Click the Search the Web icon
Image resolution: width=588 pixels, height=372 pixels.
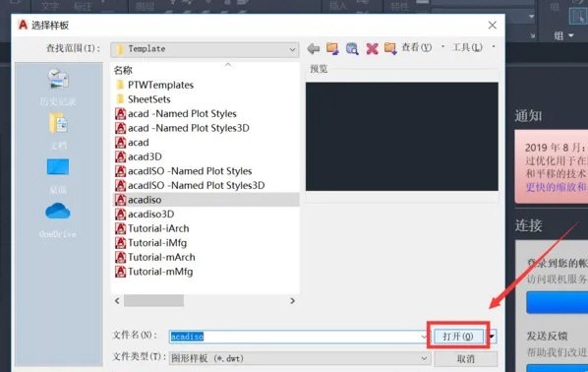click(352, 48)
